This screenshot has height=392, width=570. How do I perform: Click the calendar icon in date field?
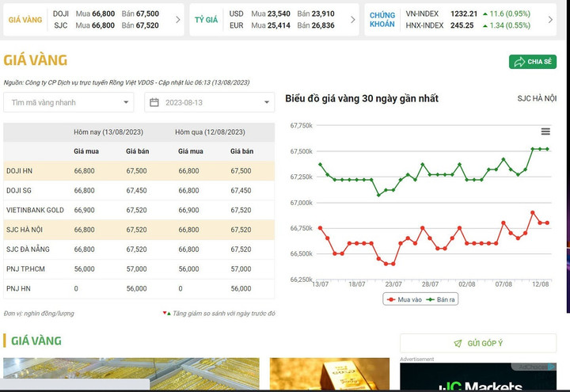click(154, 103)
